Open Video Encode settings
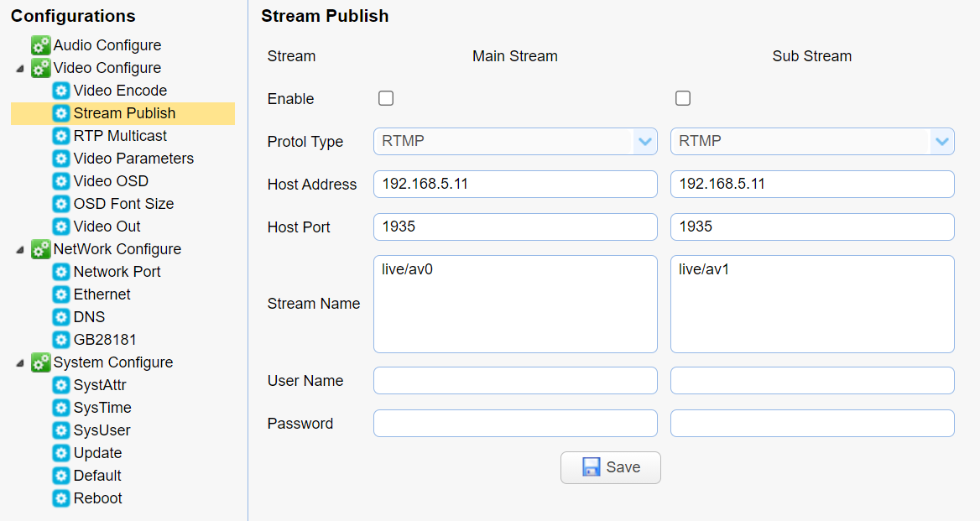Screen dimensions: 980x521 tap(120, 91)
